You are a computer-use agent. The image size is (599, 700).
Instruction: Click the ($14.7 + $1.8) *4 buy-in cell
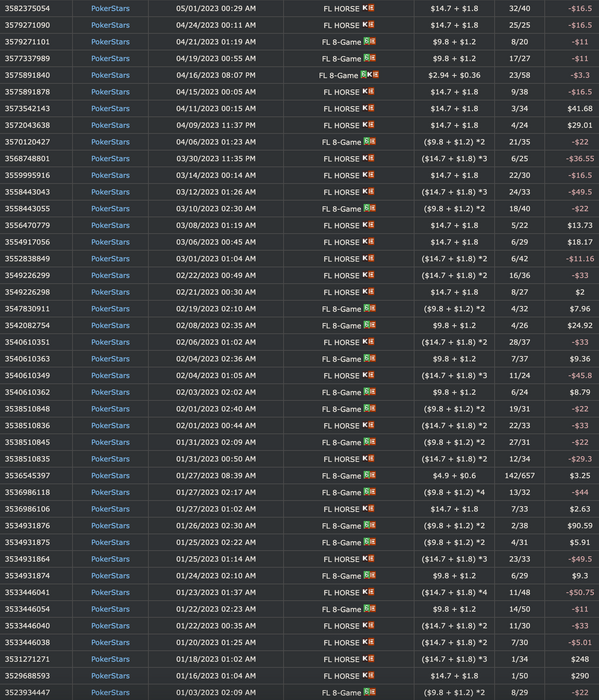454,592
